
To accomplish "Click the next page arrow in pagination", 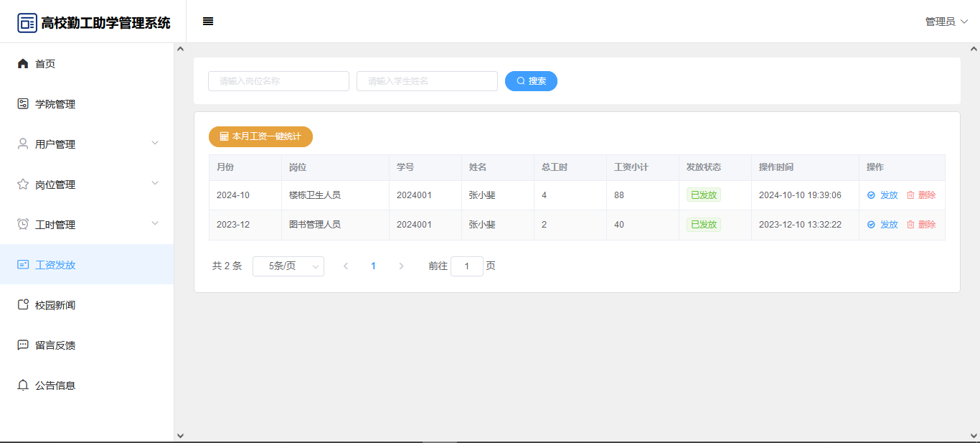I will click(x=401, y=266).
